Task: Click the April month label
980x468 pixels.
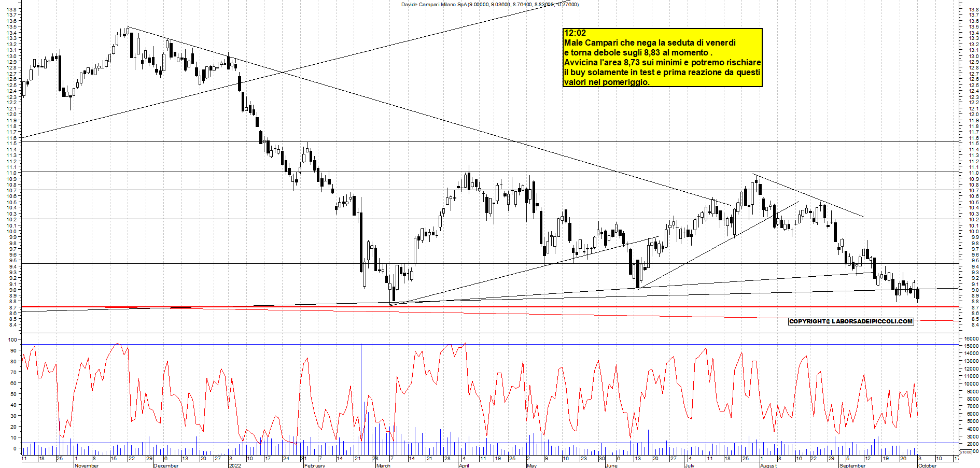Action: coord(464,465)
